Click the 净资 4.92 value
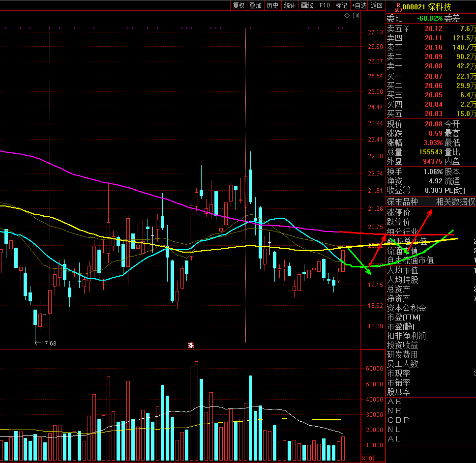 [x=436, y=181]
